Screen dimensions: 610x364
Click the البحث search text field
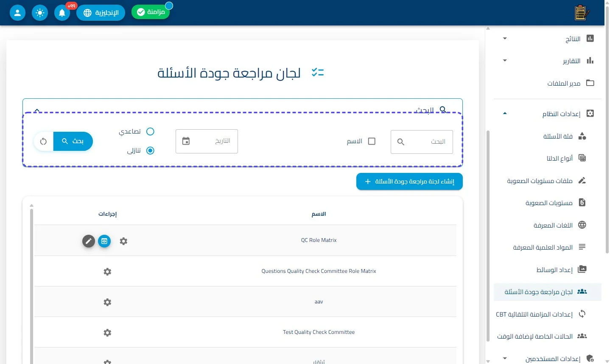422,142
